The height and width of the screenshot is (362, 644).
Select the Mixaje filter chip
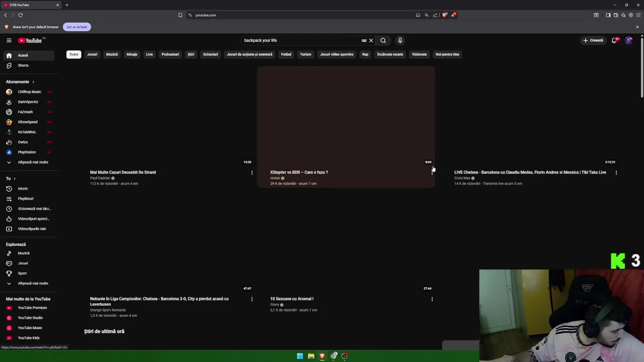pyautogui.click(x=132, y=54)
